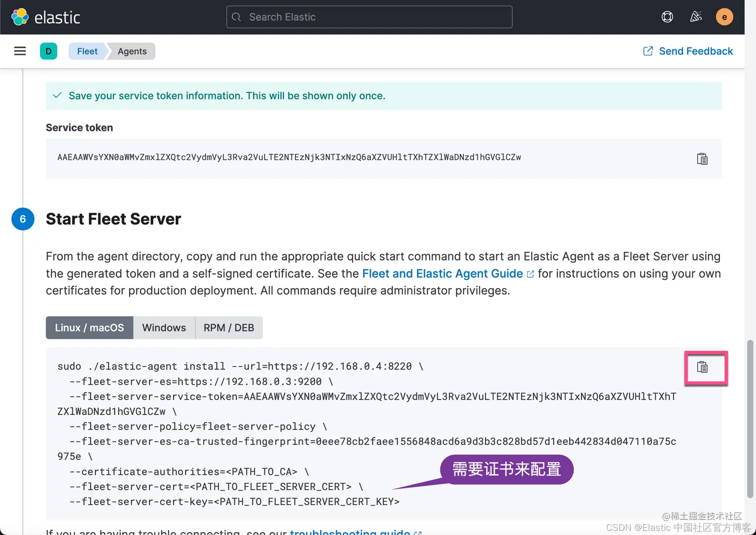Switch to the RPM / DEB tab
Screen dimensions: 756x535
coord(229,327)
